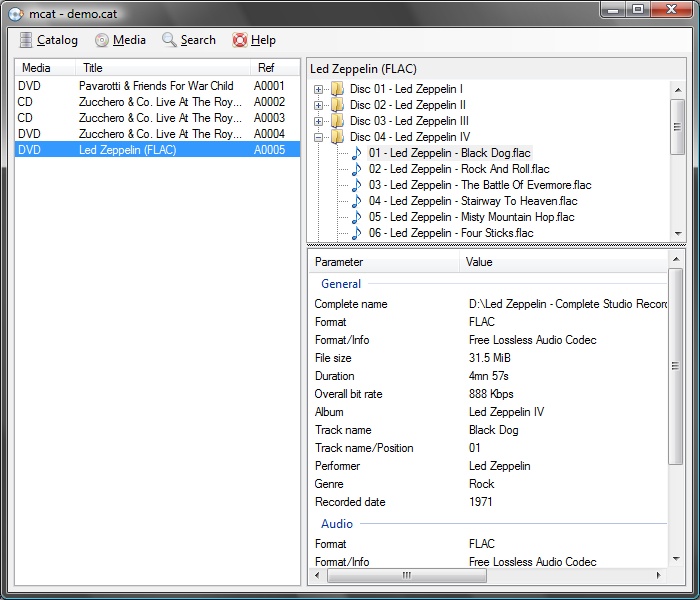Click tree panel scroll up arrow

[678, 90]
